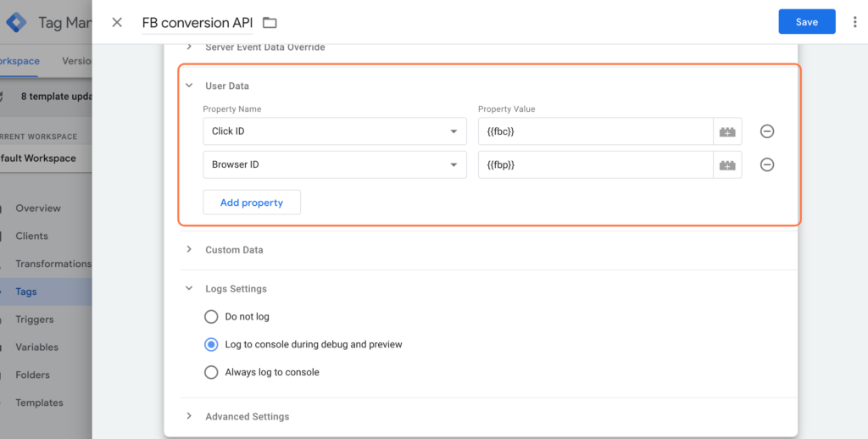The image size is (868, 439).
Task: Edit the FB conversion API tag name
Action: [x=197, y=23]
